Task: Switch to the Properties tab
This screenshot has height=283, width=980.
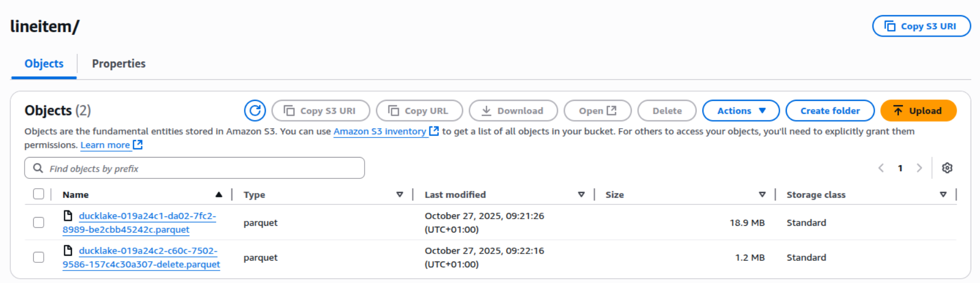Action: (118, 64)
